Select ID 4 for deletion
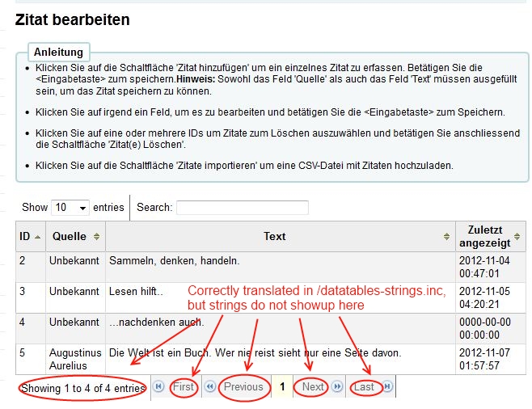 23,322
